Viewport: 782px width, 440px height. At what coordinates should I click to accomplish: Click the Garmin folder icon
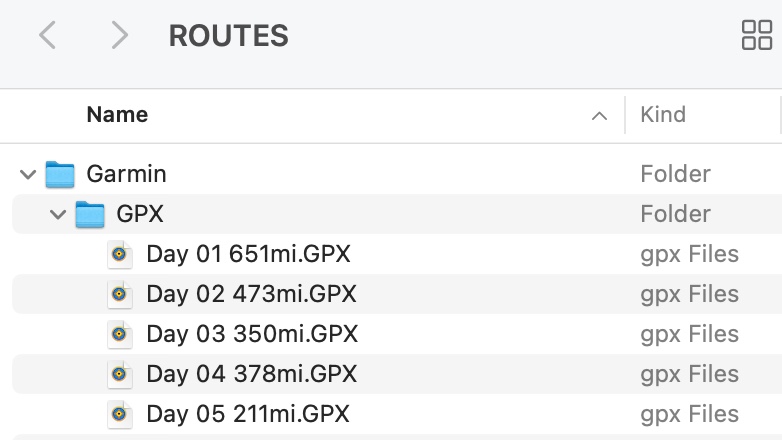pos(60,174)
